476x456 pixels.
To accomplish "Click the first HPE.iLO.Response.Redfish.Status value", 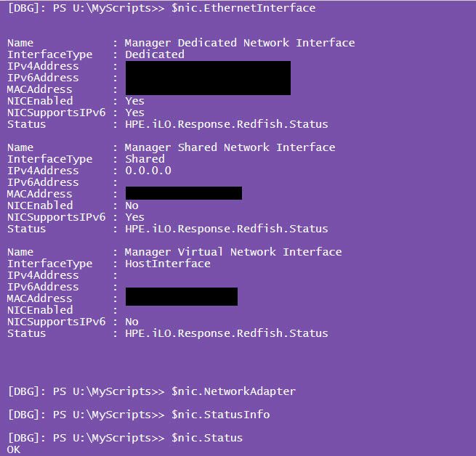I will [227, 124].
